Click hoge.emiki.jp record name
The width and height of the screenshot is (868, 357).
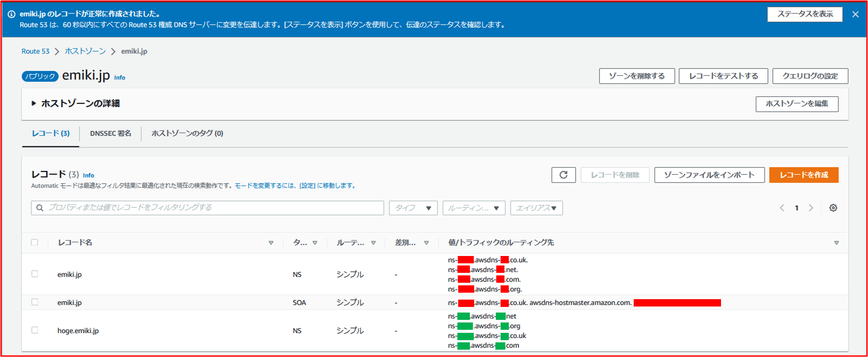(x=78, y=331)
